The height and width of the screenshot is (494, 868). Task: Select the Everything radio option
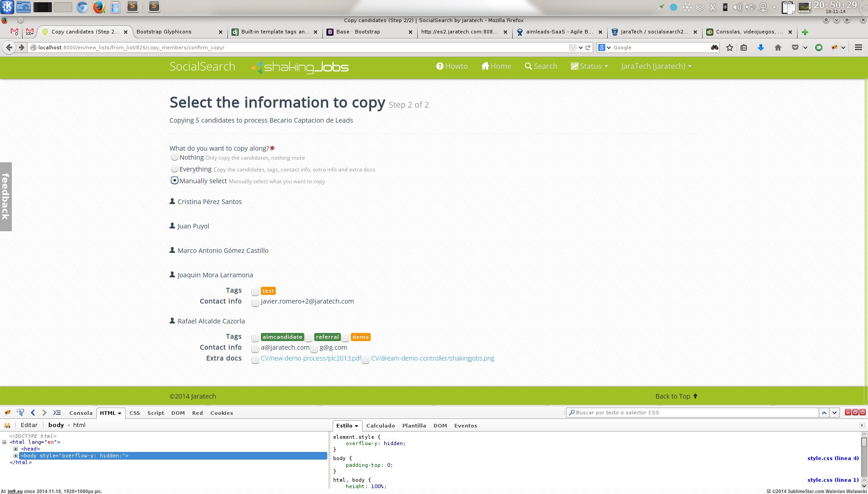[175, 169]
